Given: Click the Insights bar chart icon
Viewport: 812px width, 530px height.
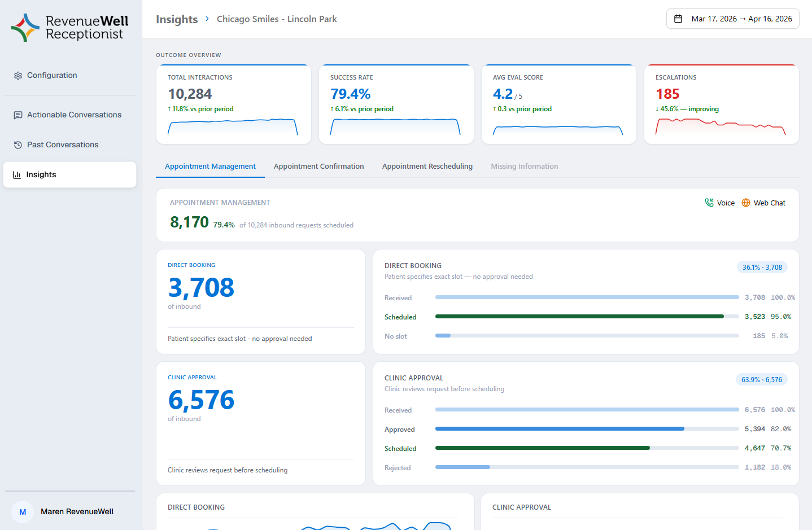Looking at the screenshot, I should [x=17, y=175].
